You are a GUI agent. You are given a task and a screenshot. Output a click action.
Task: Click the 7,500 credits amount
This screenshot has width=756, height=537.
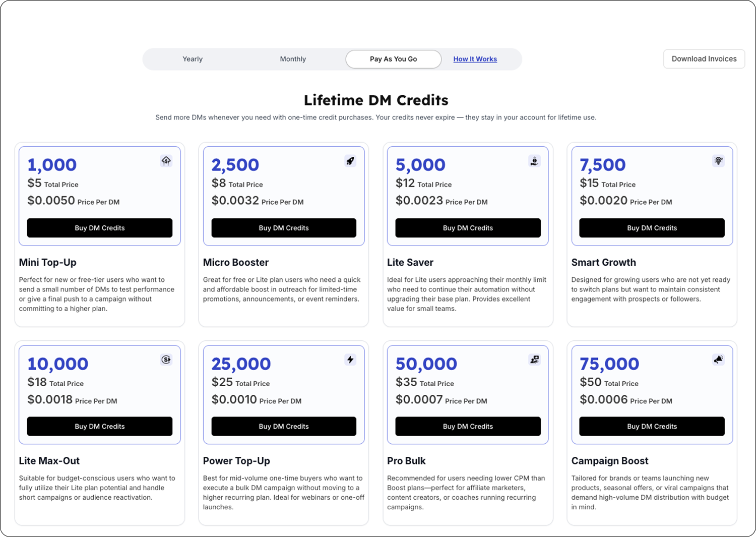coord(603,165)
